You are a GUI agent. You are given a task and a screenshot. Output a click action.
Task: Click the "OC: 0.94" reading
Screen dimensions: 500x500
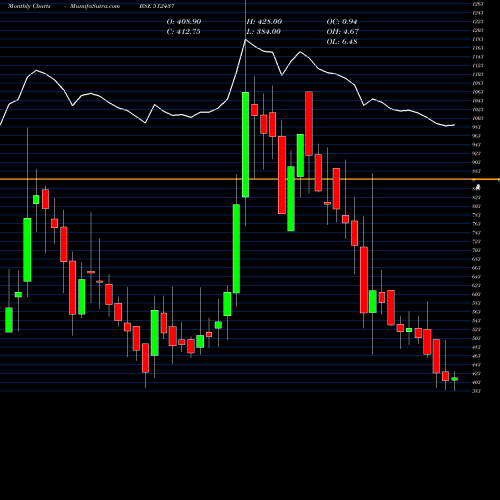click(x=342, y=22)
